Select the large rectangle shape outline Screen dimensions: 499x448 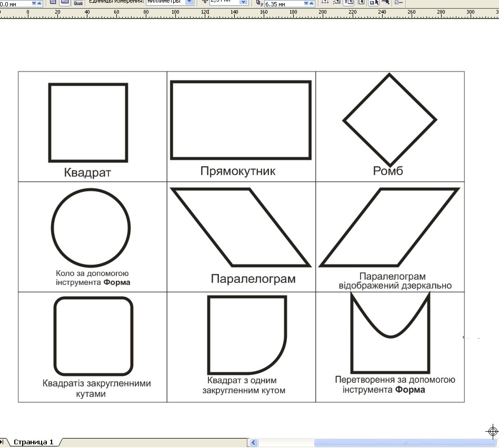[241, 120]
